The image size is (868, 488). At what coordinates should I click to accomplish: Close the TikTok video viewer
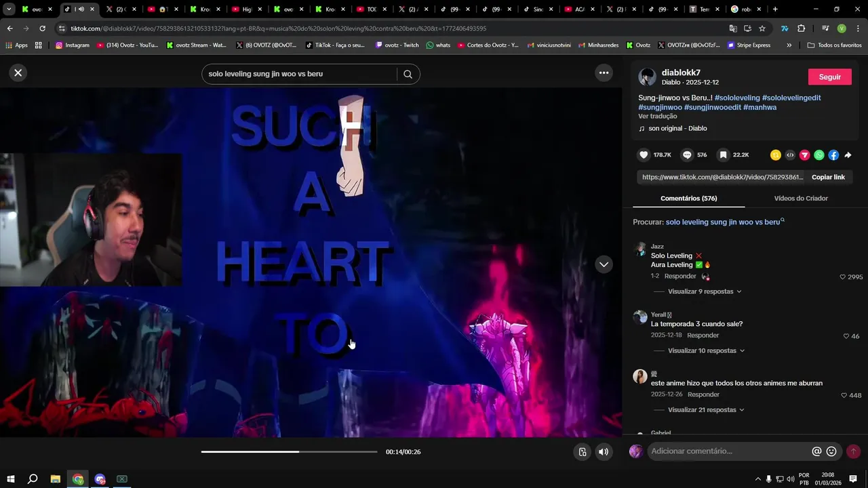[18, 73]
